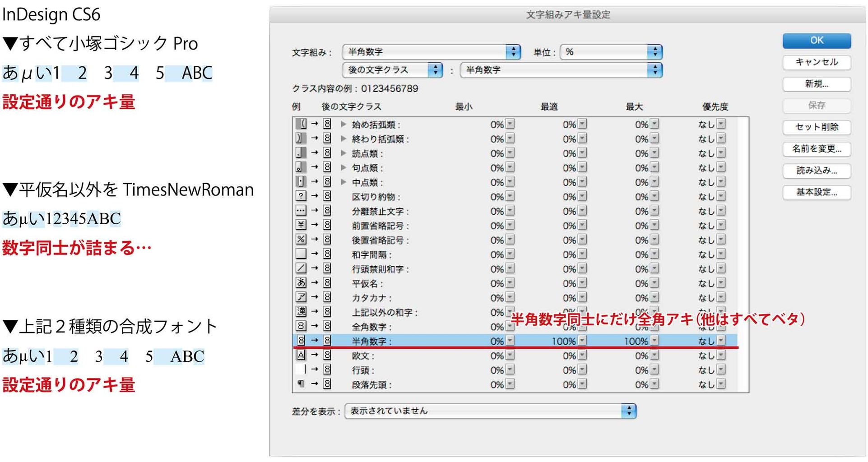Select the highlighted 半角数字 row label
Viewport: 868px width, 462px height.
371,341
